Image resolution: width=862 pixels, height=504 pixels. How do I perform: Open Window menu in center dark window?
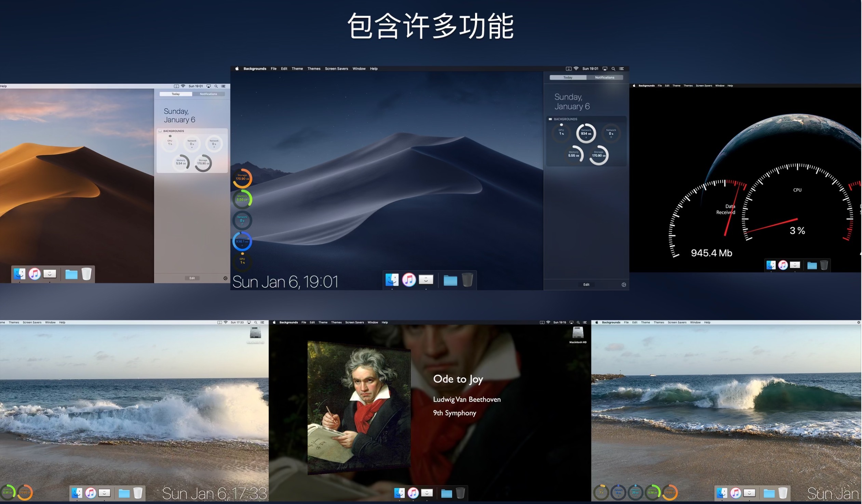[359, 69]
